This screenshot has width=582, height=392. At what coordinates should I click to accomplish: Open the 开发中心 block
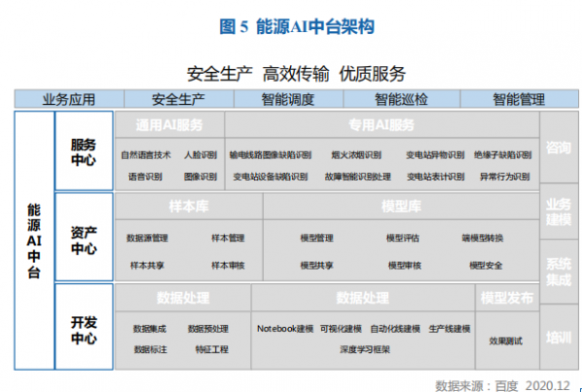click(x=83, y=331)
